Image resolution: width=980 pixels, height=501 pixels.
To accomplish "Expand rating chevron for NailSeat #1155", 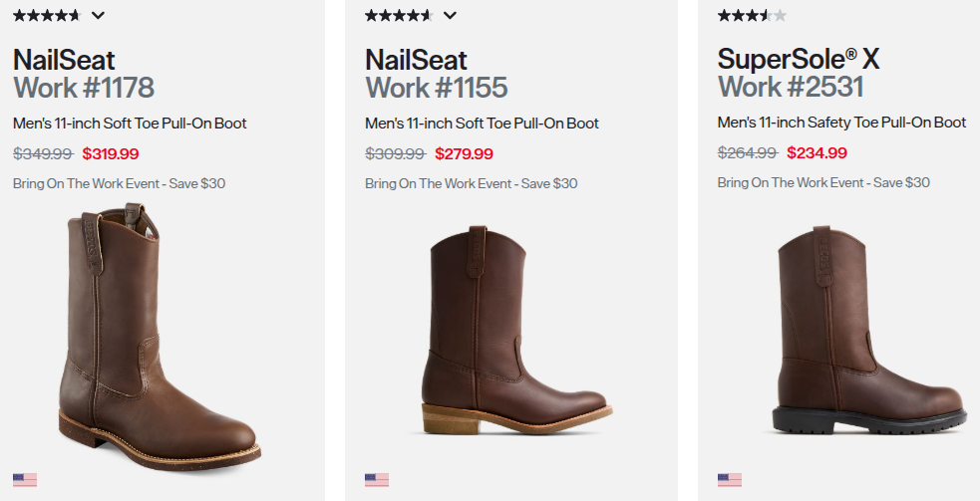I will (x=450, y=16).
